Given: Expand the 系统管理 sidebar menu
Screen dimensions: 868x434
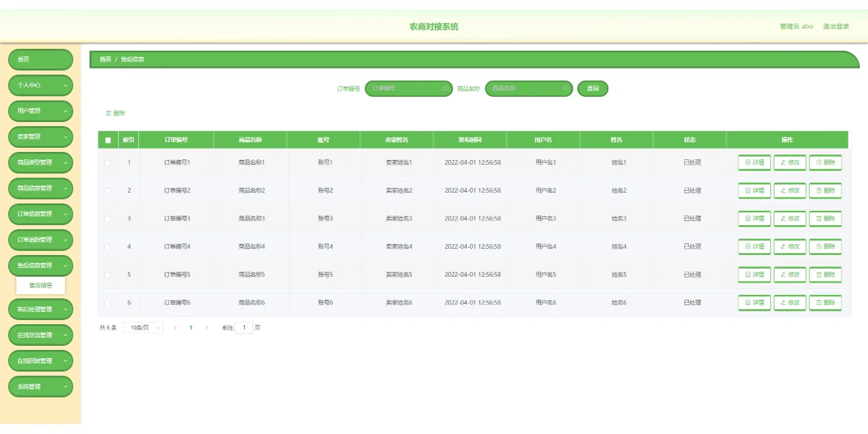Looking at the screenshot, I should pos(40,386).
